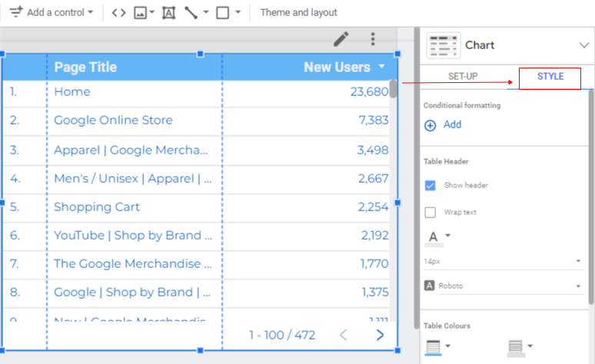Click the Home row page title

[72, 91]
